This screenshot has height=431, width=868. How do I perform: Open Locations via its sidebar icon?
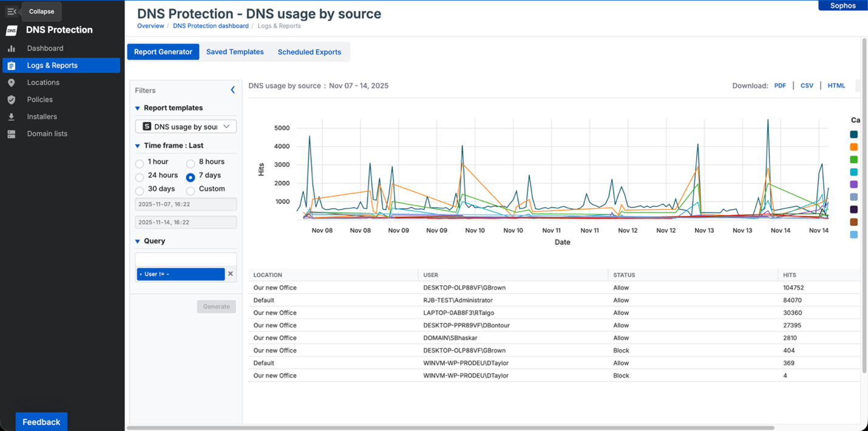(12, 82)
